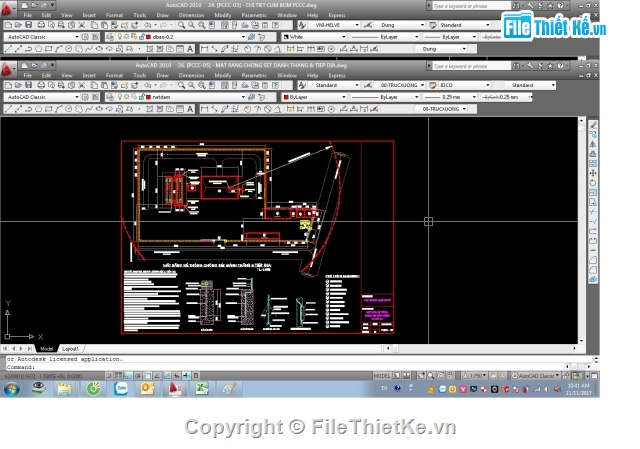This screenshot has width=640, height=449.
Task: Select the Ellipse tool in front window
Action: click(x=99, y=109)
